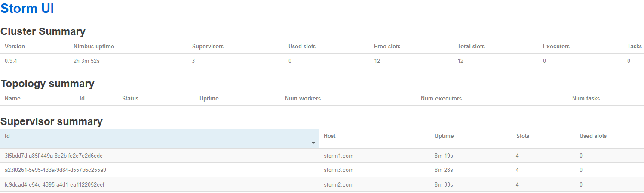The image size is (644, 193).
Task: Sort topologies by Id column
Action: click(x=82, y=98)
